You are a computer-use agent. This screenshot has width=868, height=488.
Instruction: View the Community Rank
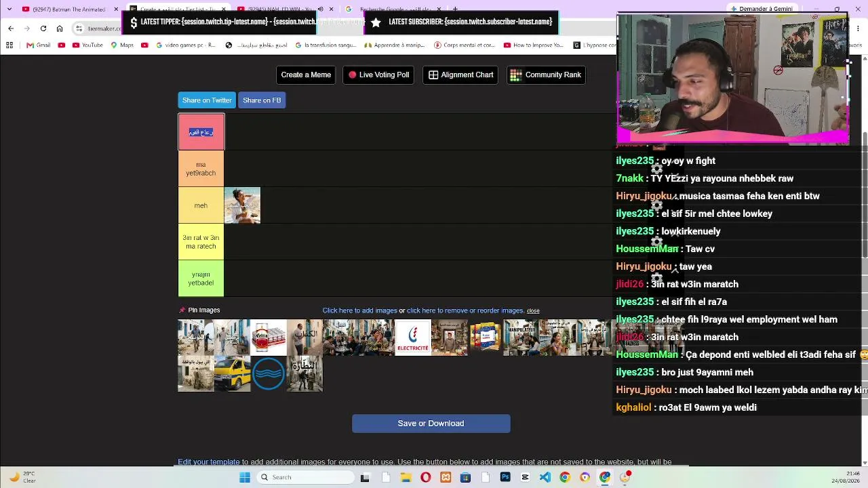coord(546,75)
